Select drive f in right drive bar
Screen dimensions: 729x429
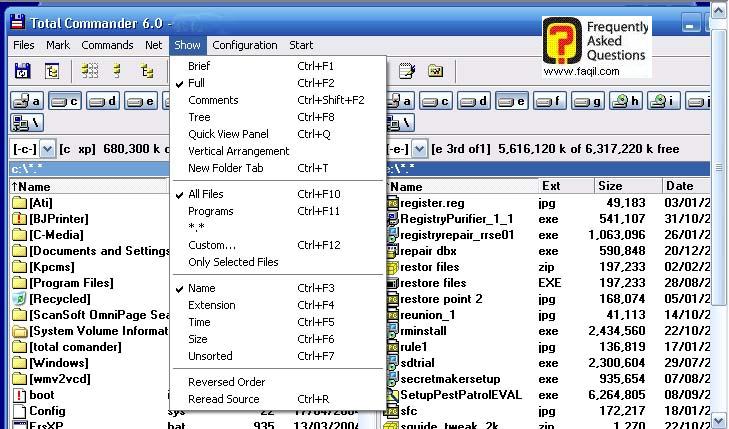(551, 101)
